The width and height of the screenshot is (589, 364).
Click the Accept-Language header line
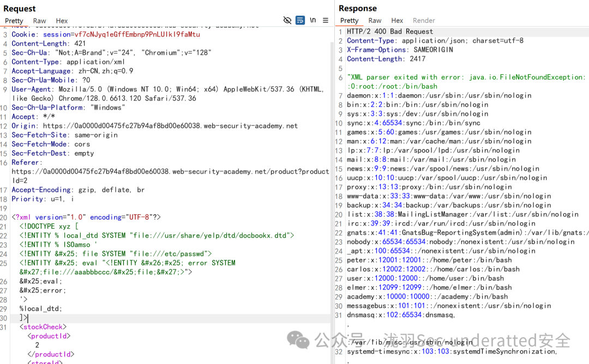[73, 71]
